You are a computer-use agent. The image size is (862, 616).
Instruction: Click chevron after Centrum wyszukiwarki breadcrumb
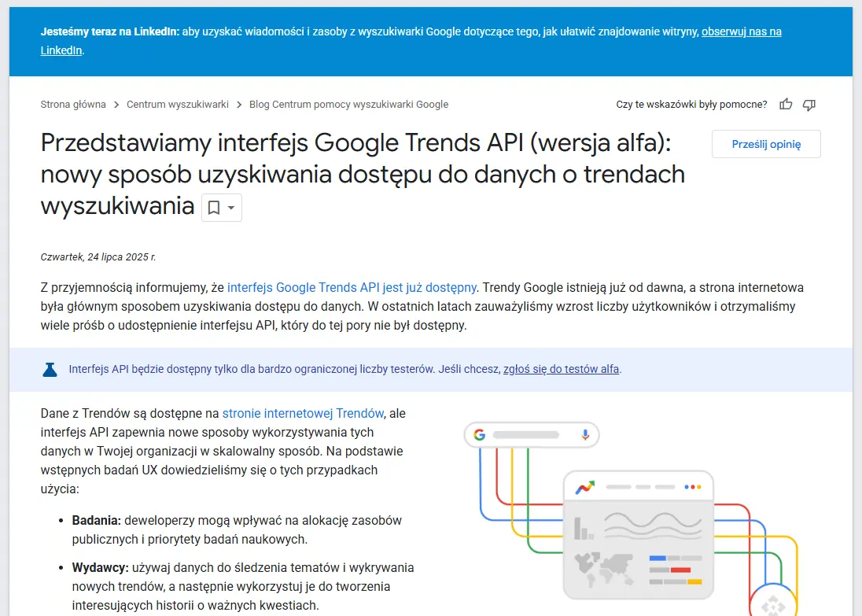click(x=239, y=105)
